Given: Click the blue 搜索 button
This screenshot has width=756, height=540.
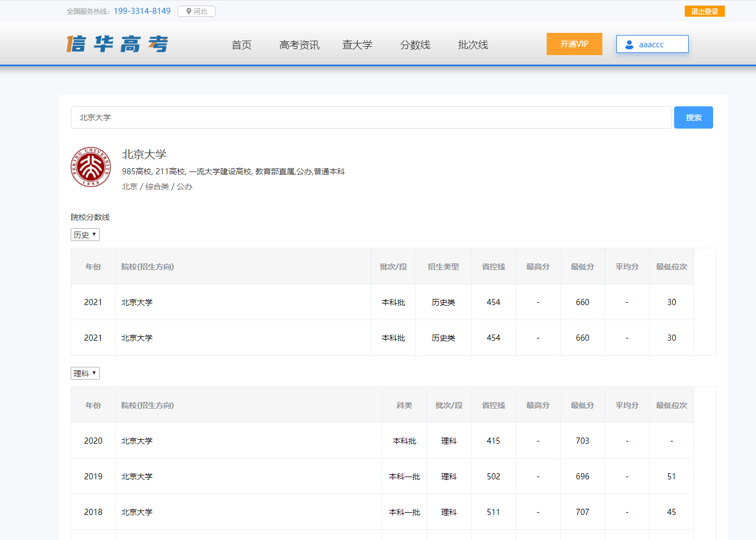Looking at the screenshot, I should tap(694, 117).
